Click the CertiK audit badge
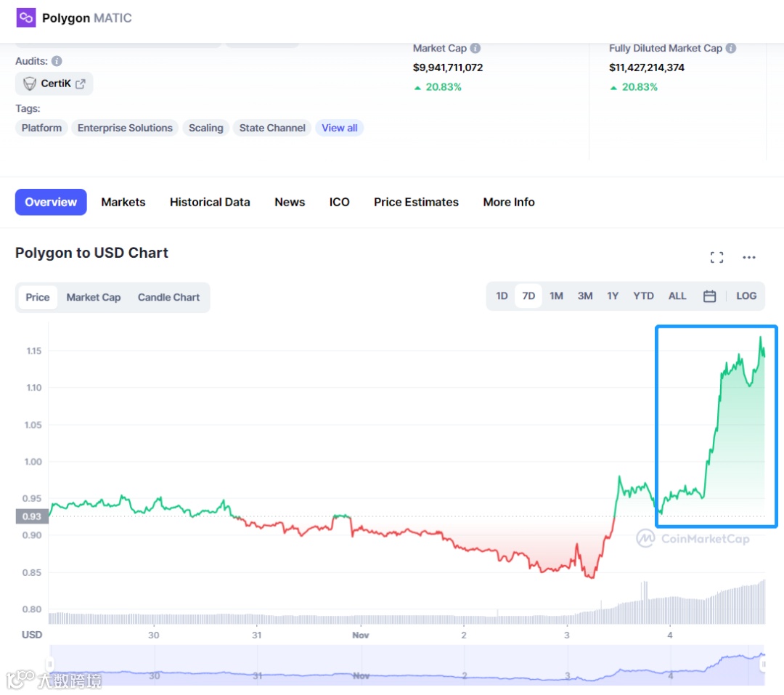 54,84
